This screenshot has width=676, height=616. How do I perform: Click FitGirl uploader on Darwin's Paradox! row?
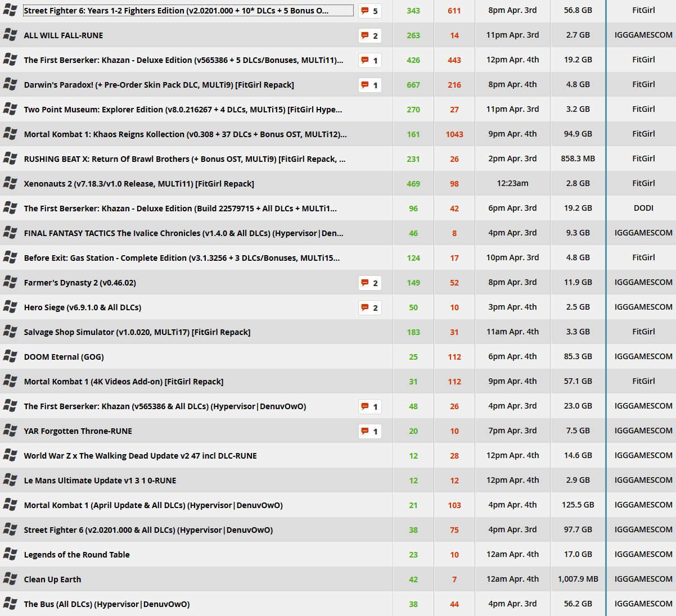[643, 84]
